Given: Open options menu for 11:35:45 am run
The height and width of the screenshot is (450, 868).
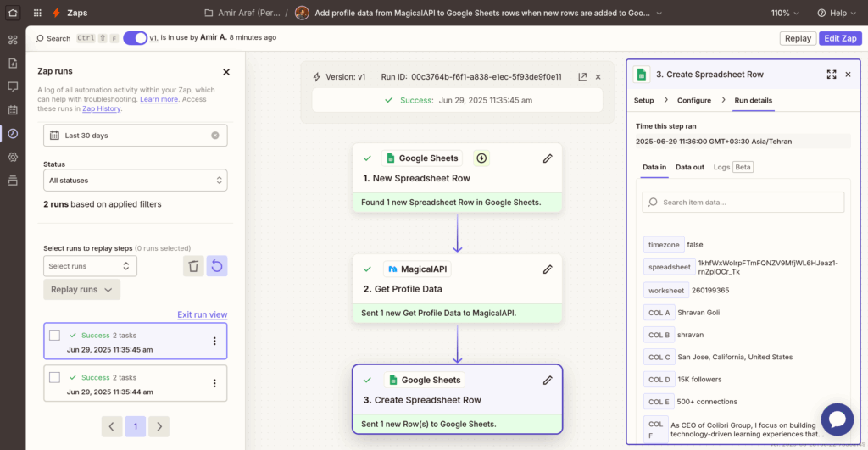Looking at the screenshot, I should 214,341.
